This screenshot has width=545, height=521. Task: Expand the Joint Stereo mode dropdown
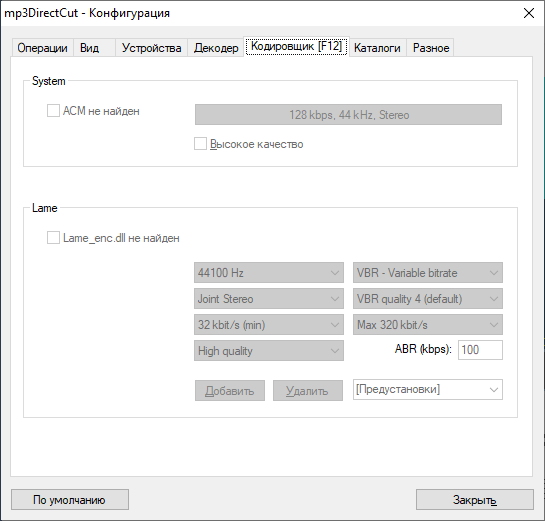[269, 299]
